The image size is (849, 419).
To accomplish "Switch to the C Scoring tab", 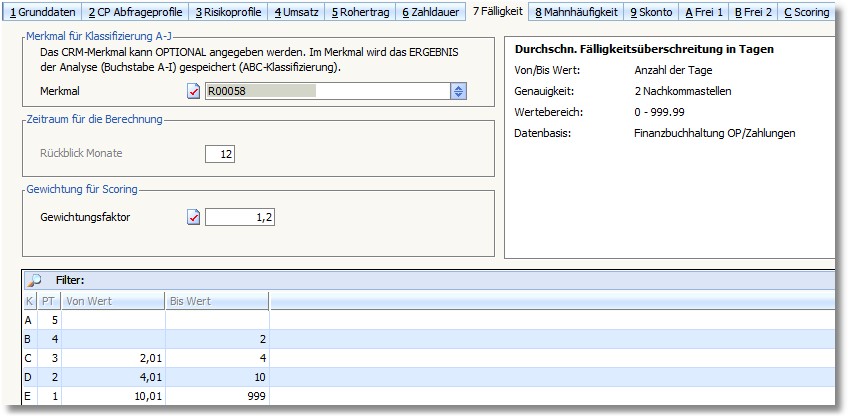I will point(806,12).
